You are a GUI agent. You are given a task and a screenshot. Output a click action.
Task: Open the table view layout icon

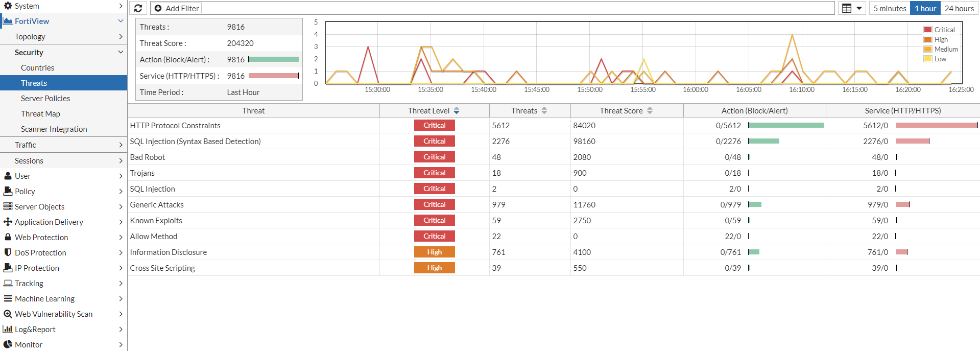coord(847,8)
